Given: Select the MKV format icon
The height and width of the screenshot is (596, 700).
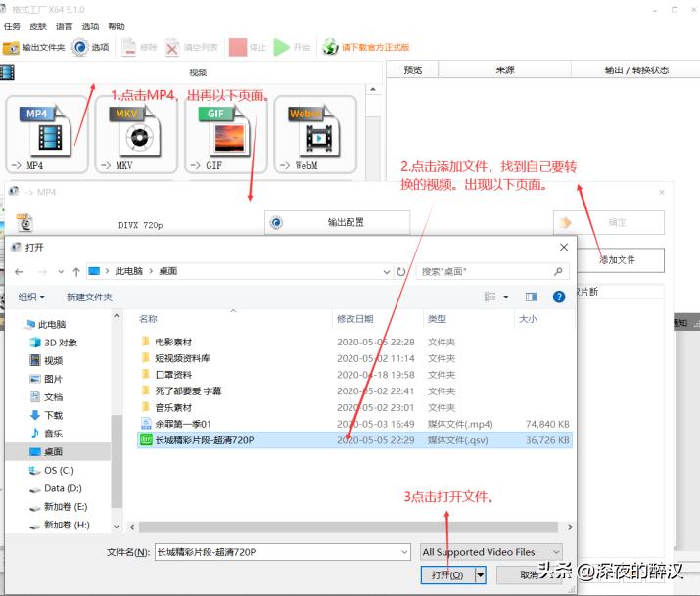Looking at the screenshot, I should [x=136, y=134].
